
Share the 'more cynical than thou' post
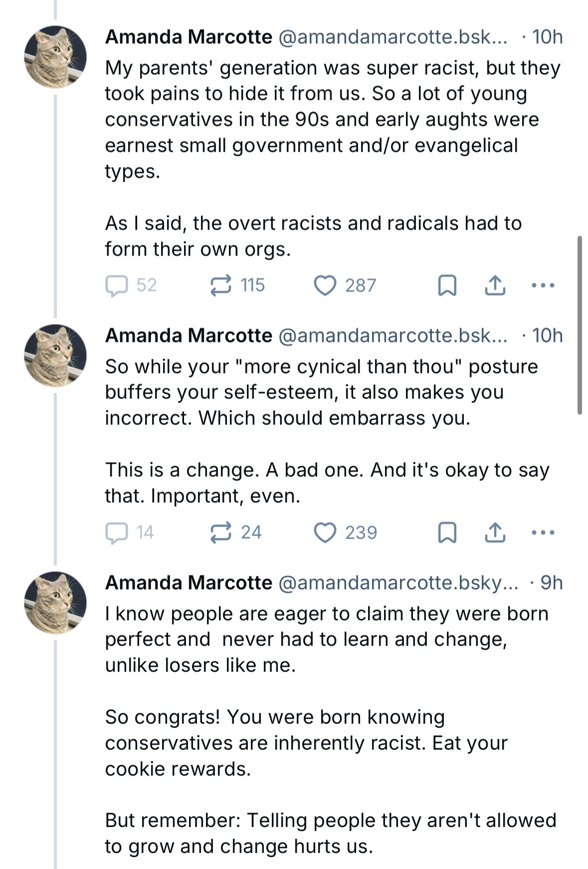pyautogui.click(x=495, y=533)
